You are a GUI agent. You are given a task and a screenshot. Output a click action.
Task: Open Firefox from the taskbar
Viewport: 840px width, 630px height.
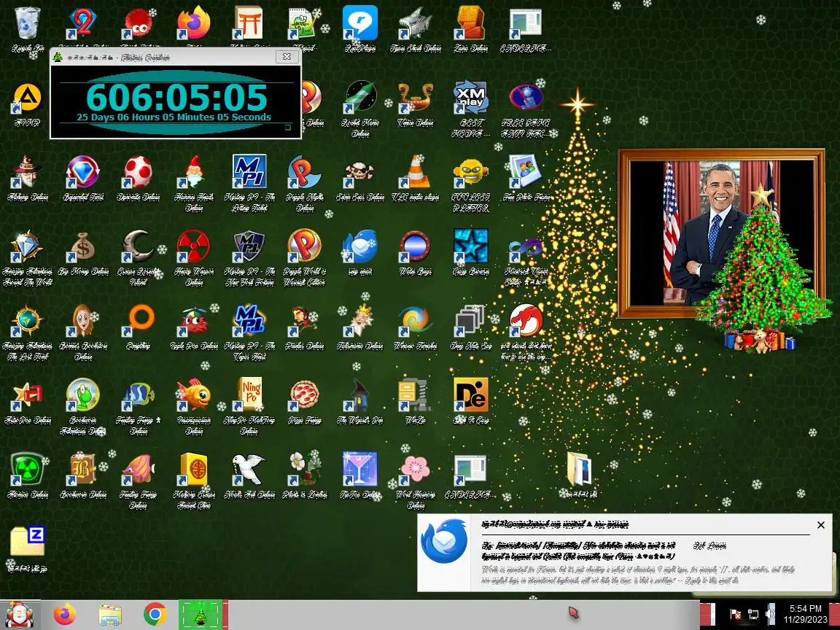pyautogui.click(x=65, y=615)
